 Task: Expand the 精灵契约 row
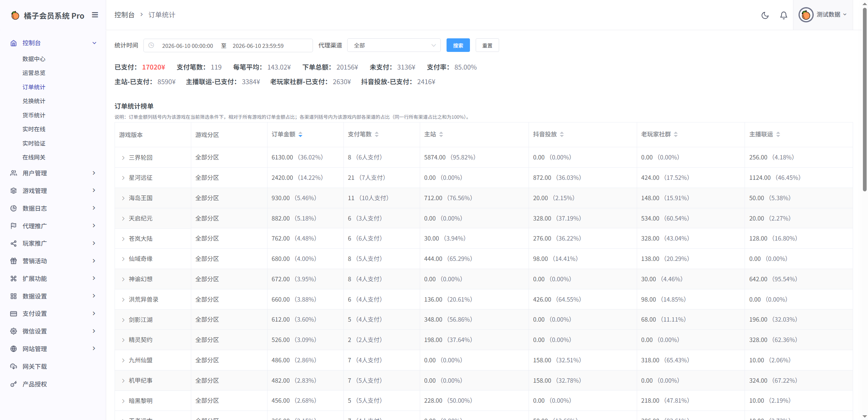(123, 340)
